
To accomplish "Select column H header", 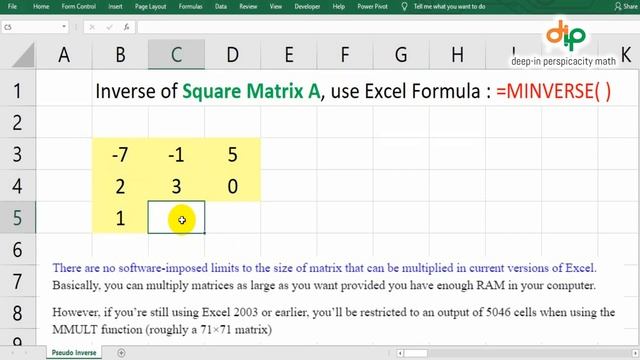I will click(457, 55).
